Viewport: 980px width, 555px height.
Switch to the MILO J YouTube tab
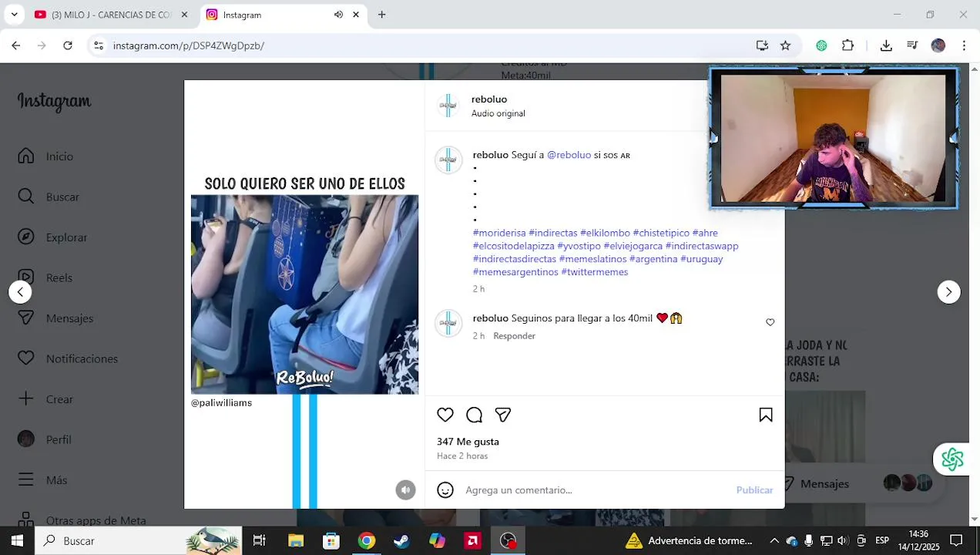112,15
